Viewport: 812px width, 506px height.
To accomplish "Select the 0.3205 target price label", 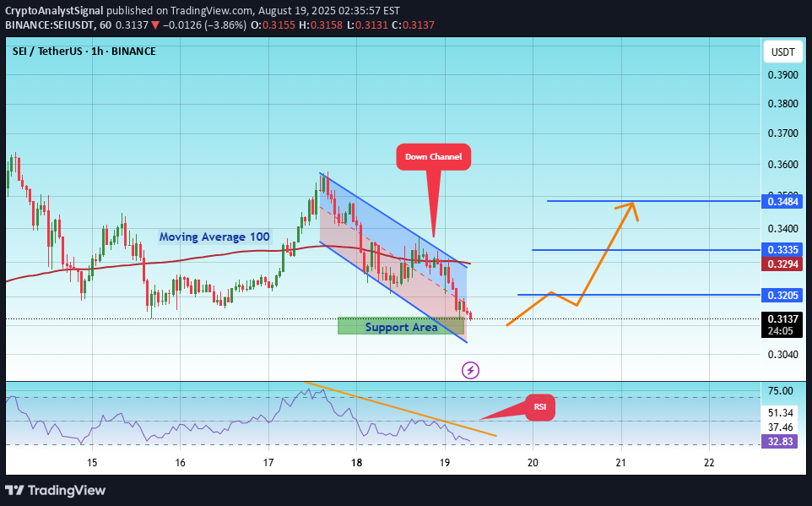I will pyautogui.click(x=782, y=295).
